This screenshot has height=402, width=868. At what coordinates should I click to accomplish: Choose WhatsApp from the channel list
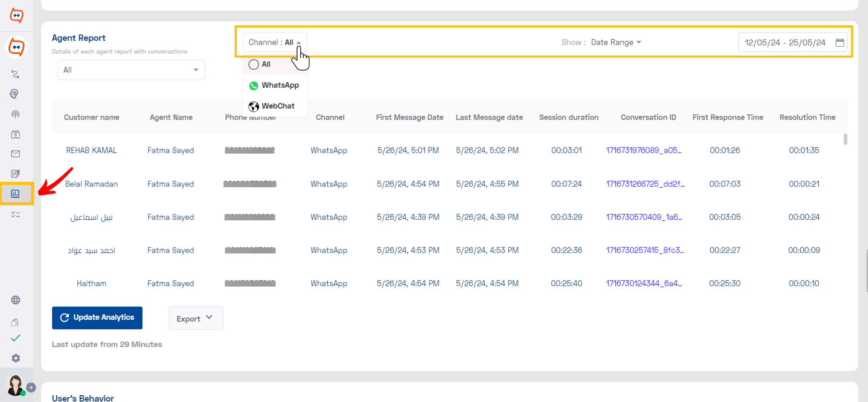[274, 85]
